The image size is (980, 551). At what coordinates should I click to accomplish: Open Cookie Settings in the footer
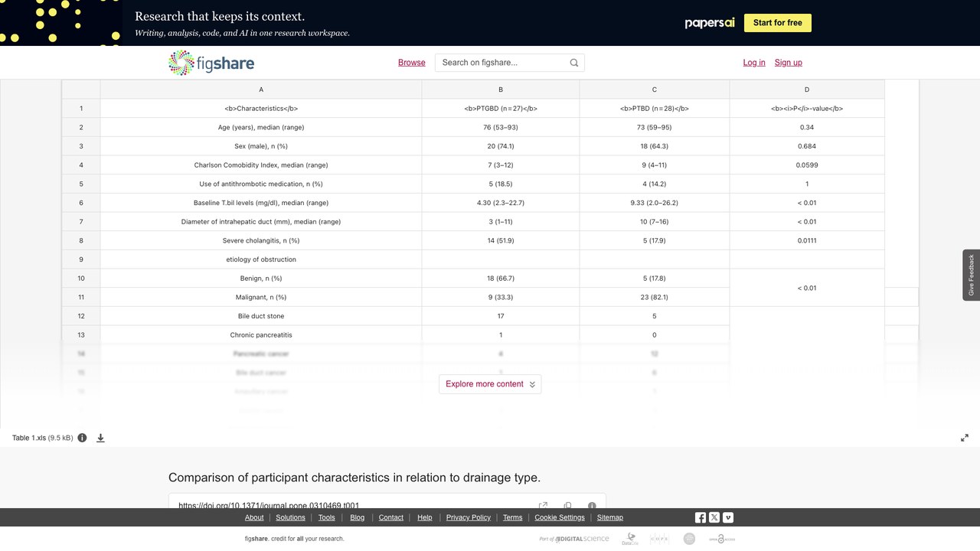coord(560,517)
